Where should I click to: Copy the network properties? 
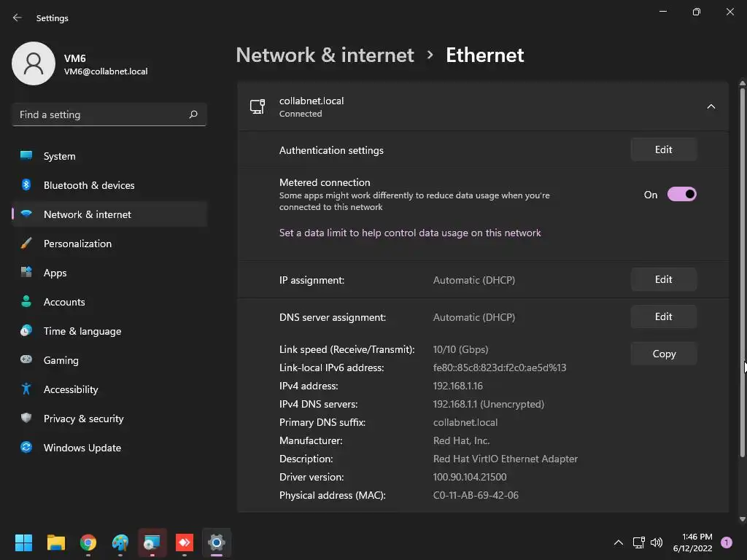pos(663,354)
